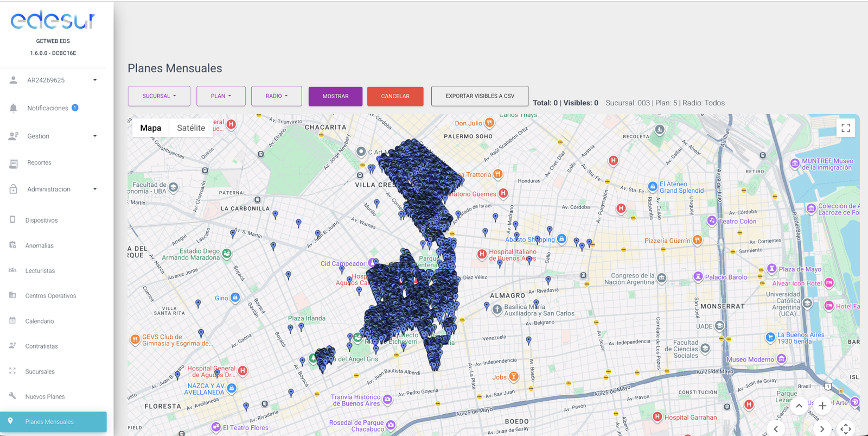Pan the map right with arrow
Viewport: 868px width, 436px height.
822,429
